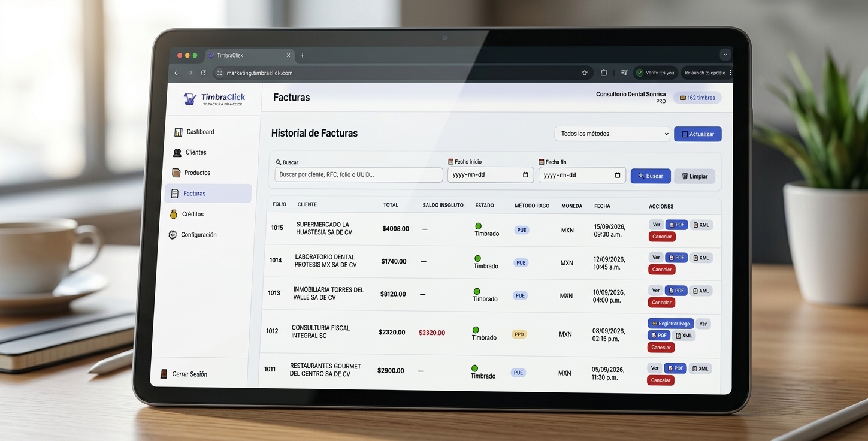Download XML for folio 1012
This screenshot has height=441, width=868.
point(683,336)
